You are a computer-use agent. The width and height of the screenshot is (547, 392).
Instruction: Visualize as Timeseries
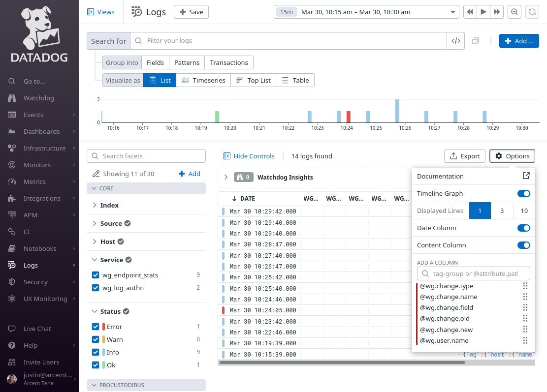(x=204, y=80)
